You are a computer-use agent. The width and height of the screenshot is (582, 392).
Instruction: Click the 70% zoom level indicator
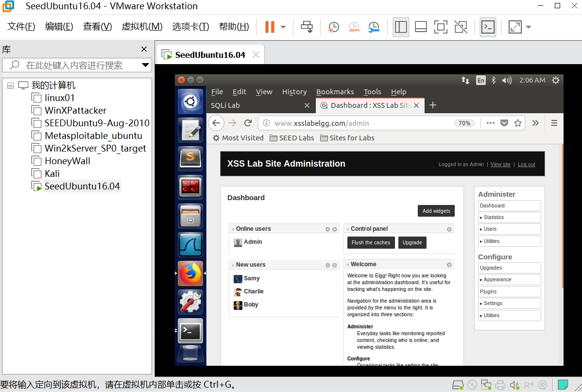tap(464, 123)
